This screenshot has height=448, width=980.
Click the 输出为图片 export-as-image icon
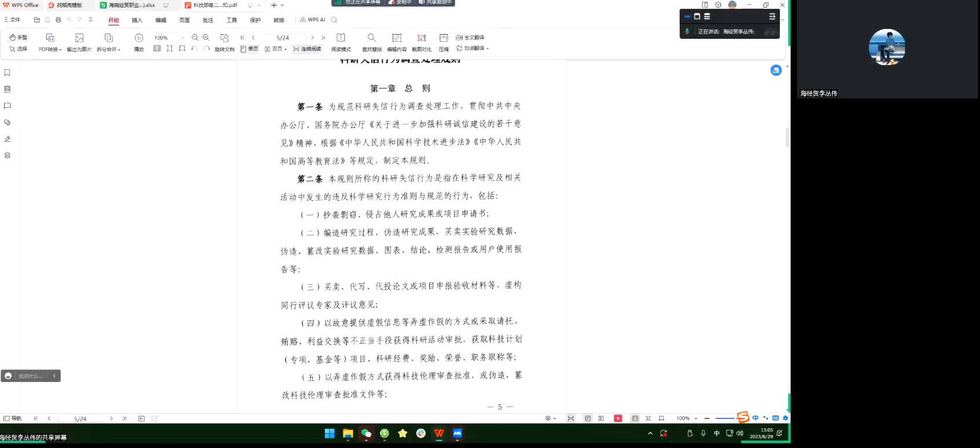point(79,38)
